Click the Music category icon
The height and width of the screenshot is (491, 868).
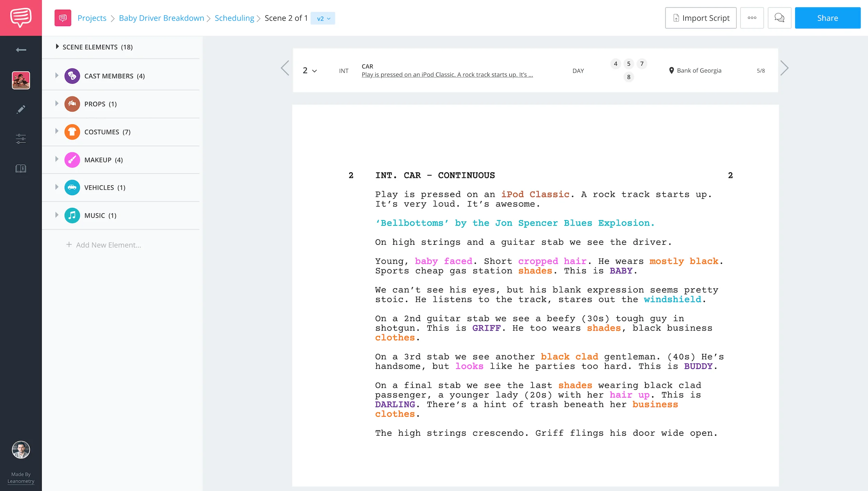(72, 215)
